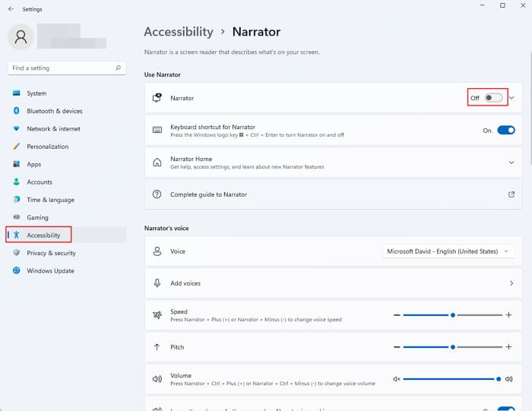
Task: Click the search magnifier icon
Action: [x=118, y=68]
